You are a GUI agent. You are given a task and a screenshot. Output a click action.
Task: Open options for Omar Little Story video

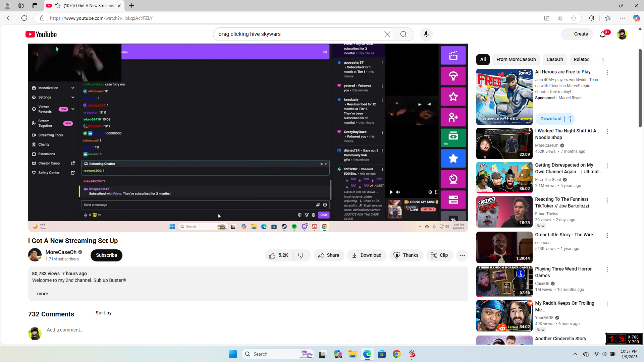(607, 236)
